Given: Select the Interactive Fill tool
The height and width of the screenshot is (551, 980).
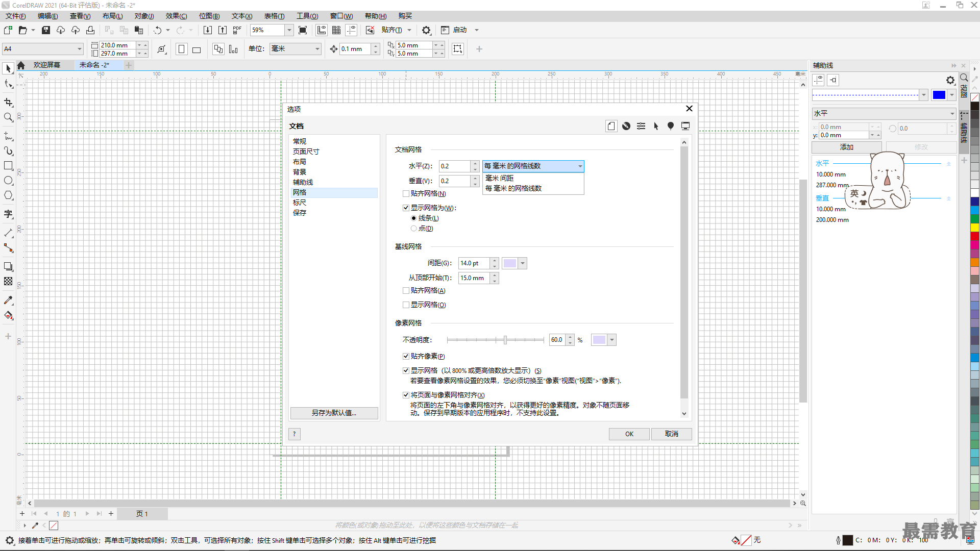Looking at the screenshot, I should click(8, 315).
